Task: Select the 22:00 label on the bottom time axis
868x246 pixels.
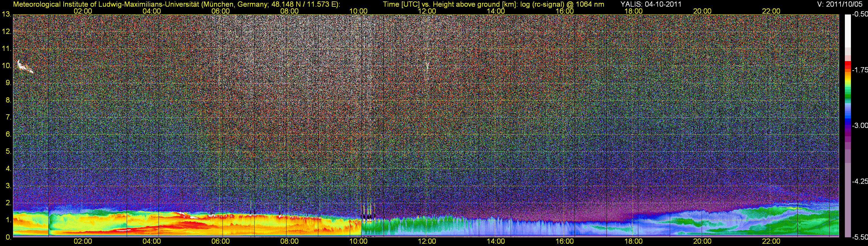Action: 771,241
